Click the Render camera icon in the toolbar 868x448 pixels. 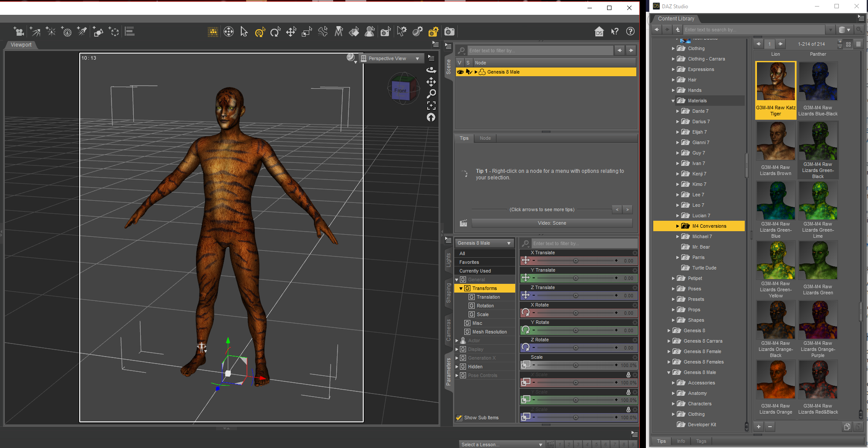pyautogui.click(x=449, y=32)
